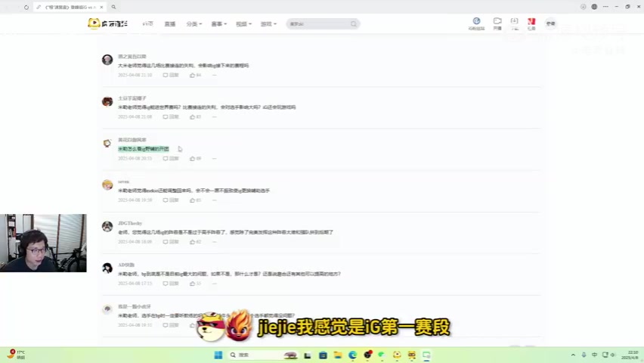Viewport: 644px width, 363px height.
Task: Expand the 赛事 dropdown menu
Action: pyautogui.click(x=218, y=23)
